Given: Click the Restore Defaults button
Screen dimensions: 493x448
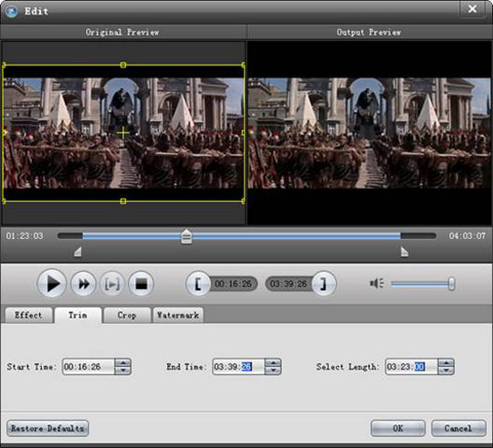Looking at the screenshot, I should click(47, 428).
